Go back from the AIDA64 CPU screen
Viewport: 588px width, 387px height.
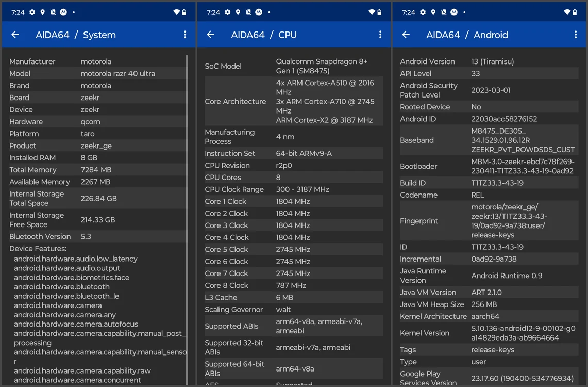tap(211, 35)
